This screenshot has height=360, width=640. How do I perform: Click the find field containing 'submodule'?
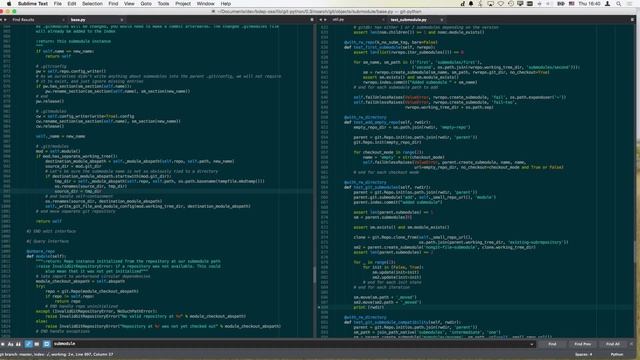point(290,344)
